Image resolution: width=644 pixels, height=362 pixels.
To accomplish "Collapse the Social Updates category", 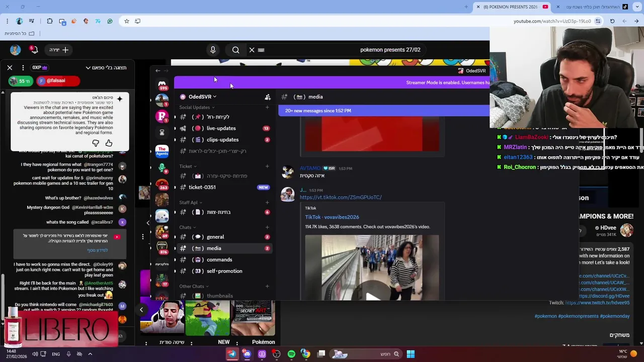I will (197, 107).
